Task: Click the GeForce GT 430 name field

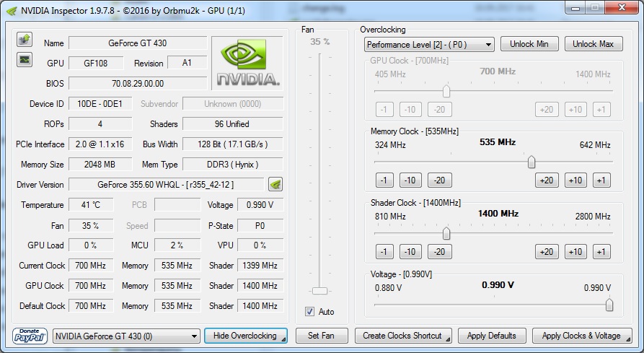Action: [138, 43]
